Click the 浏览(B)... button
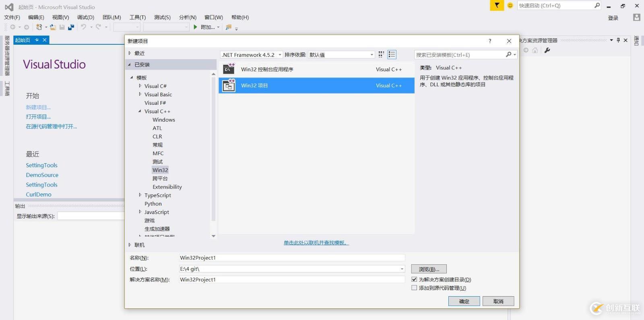644x320 pixels. 429,269
